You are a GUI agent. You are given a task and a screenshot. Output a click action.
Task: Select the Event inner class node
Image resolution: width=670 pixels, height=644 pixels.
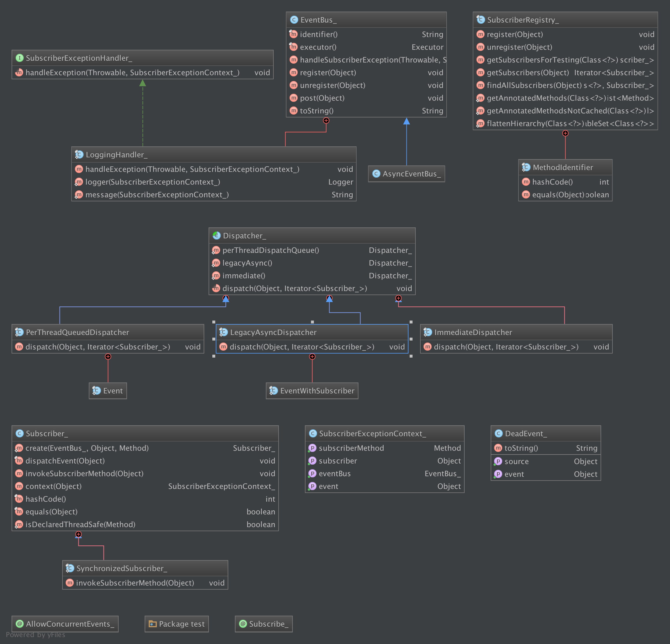(108, 391)
